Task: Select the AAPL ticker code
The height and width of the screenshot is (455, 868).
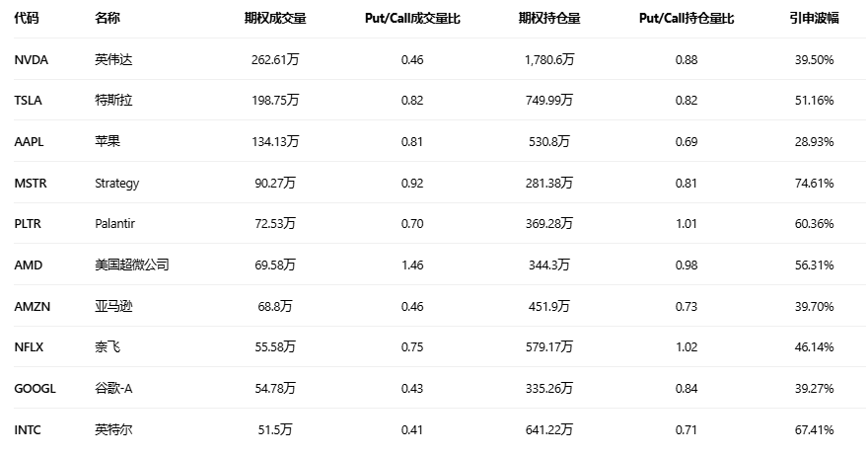Action: pyautogui.click(x=30, y=142)
